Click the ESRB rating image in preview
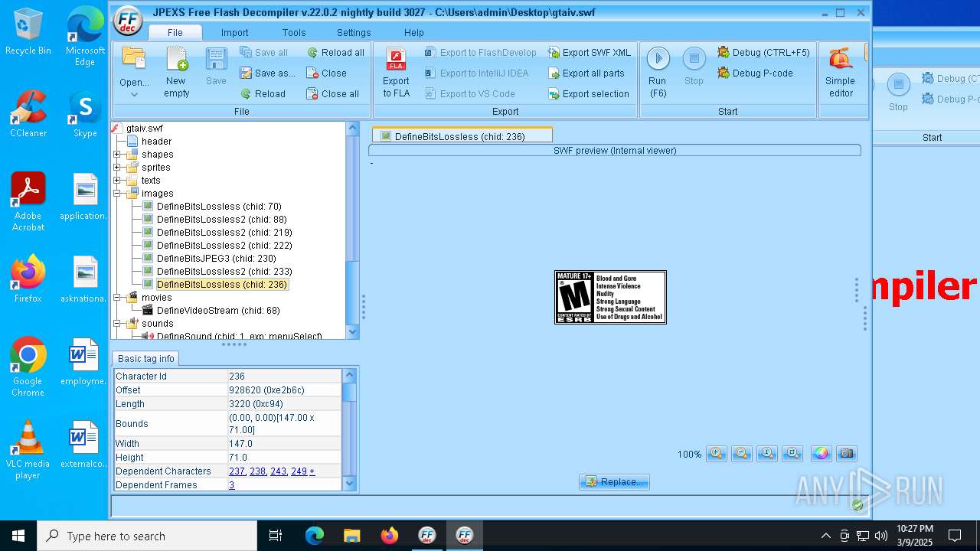This screenshot has height=551, width=980. pyautogui.click(x=610, y=297)
